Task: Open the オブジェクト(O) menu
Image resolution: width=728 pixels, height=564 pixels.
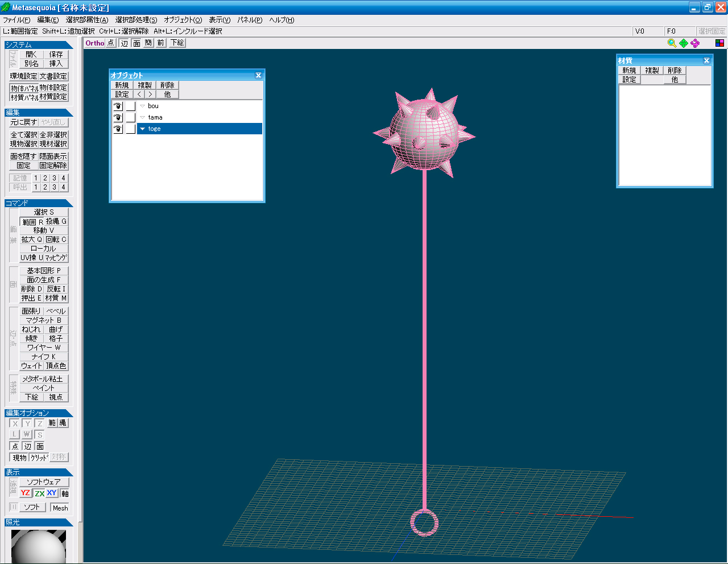Action: click(183, 20)
